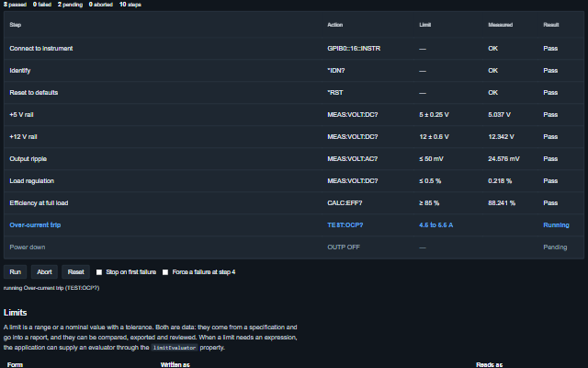Viewport: 588px width, 368px height.
Task: Click the 0 failed count summary
Action: (42, 5)
